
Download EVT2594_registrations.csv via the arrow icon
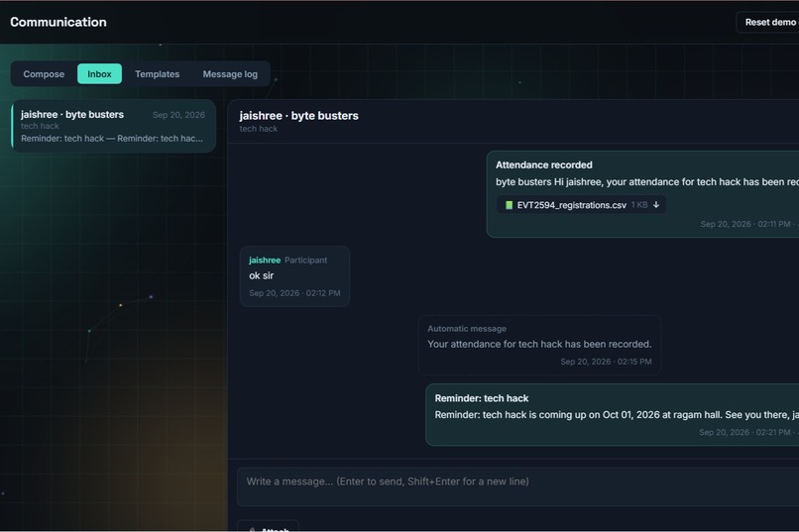coord(656,205)
